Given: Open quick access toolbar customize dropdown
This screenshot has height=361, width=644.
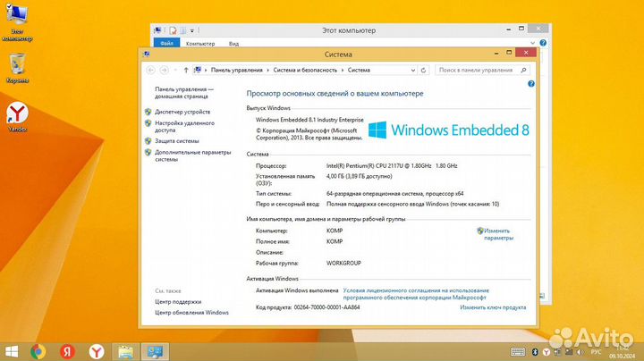Looking at the screenshot, I should (x=191, y=30).
